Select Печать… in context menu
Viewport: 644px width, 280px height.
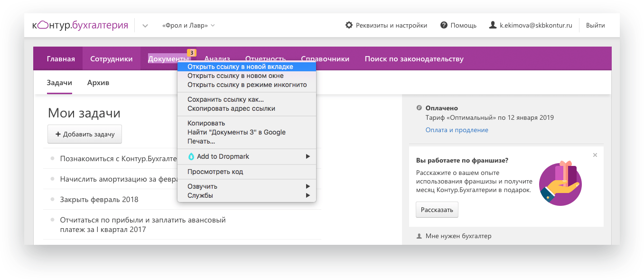247,141
